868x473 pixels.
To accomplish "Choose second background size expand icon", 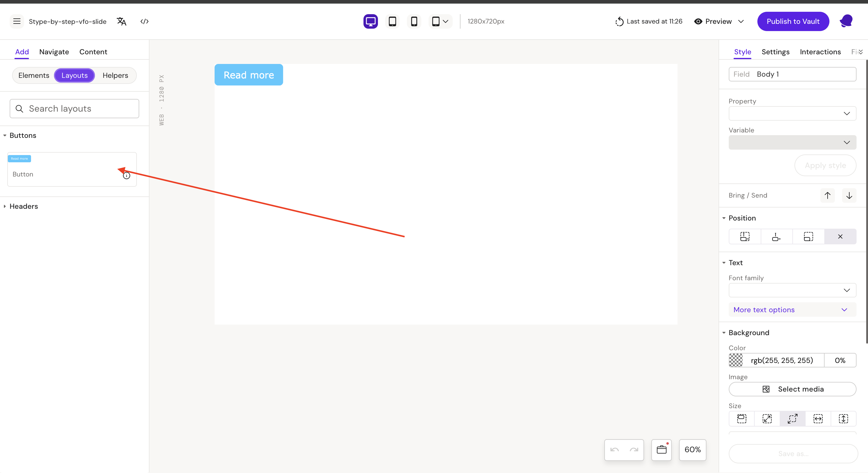I will tap(767, 419).
